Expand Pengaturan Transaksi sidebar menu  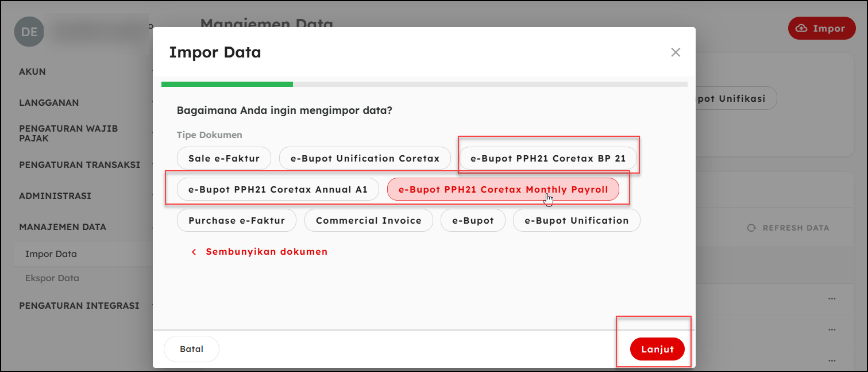click(79, 165)
